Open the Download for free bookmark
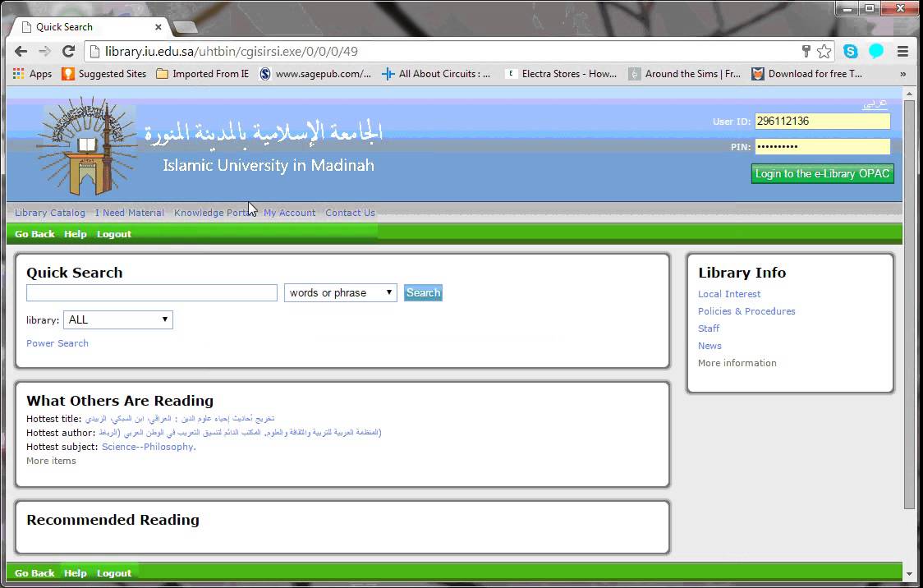This screenshot has width=923, height=588. [807, 74]
